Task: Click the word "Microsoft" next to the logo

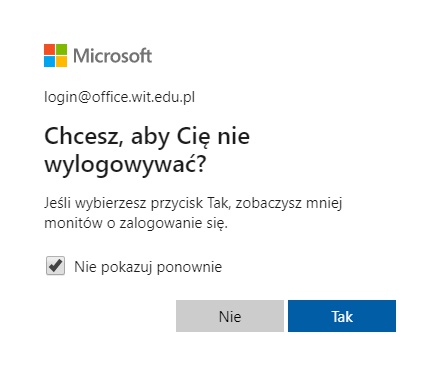Action: [112, 56]
